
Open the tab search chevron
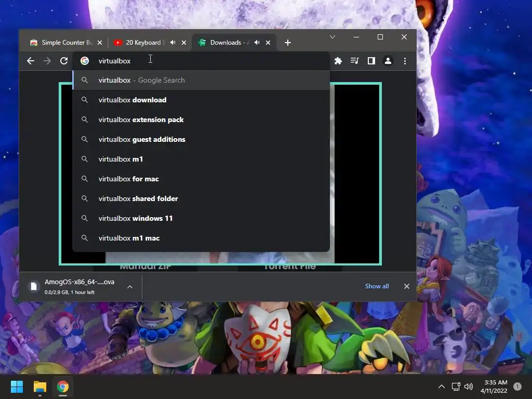332,37
